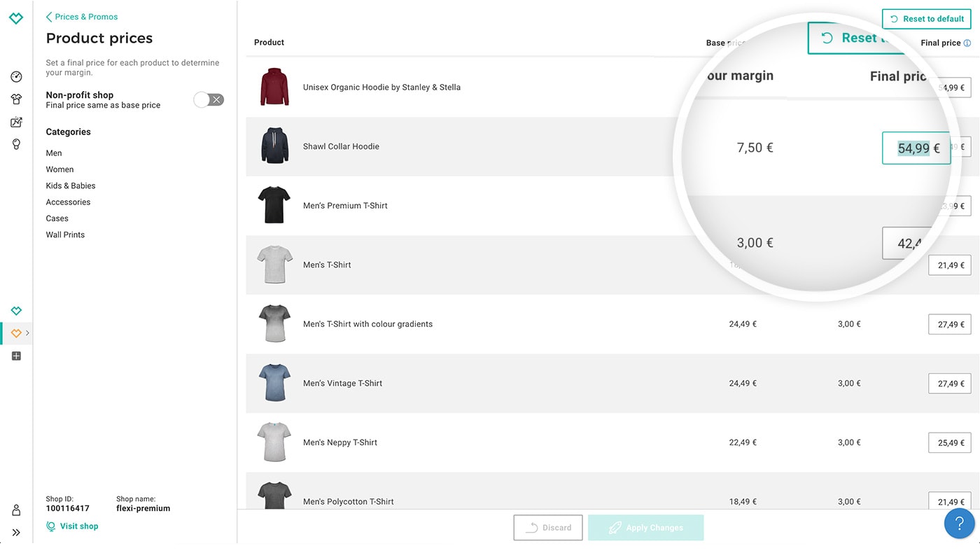
Task: Open the user account icon
Action: (16, 510)
